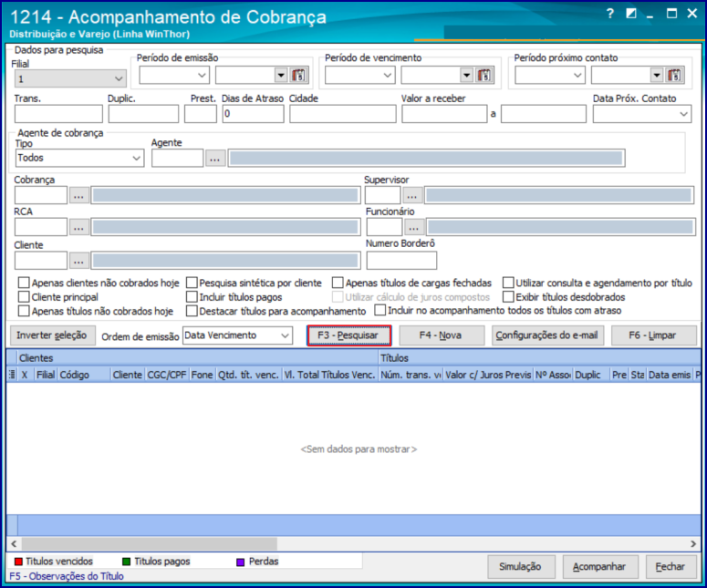Viewport: 707px width, 588px height.
Task: Check Apenas títulos de cargas fechadas
Action: point(338,283)
